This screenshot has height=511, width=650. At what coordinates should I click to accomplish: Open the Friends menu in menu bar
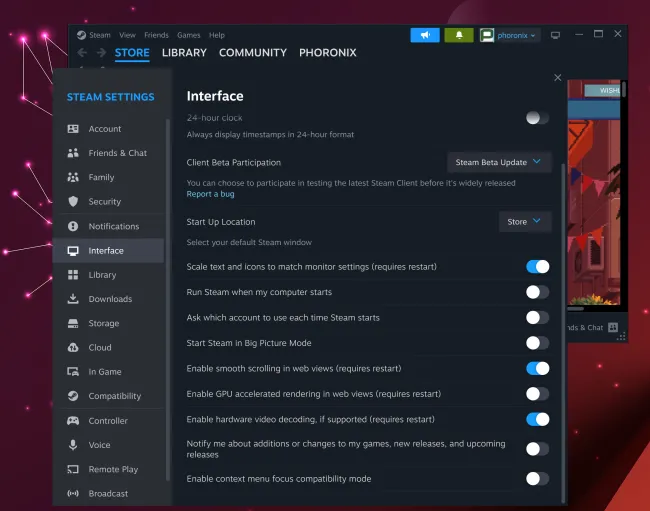click(x=156, y=35)
